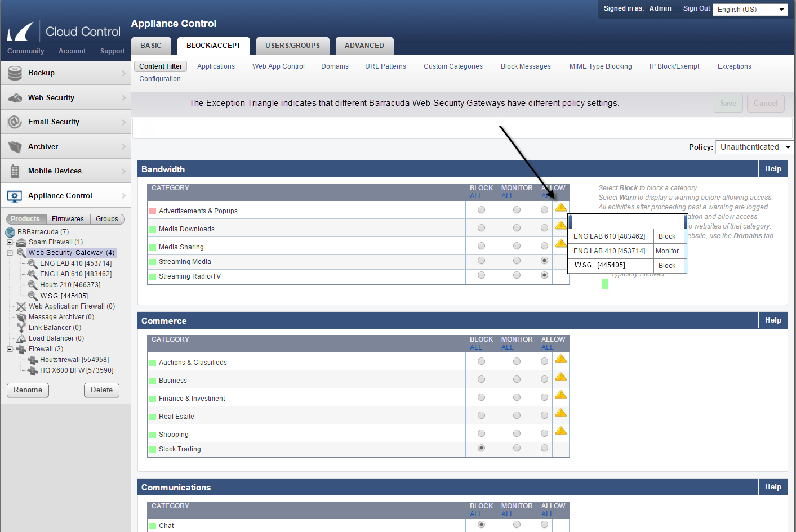Click the Message Archiver tree icon
796x532 pixels.
(x=21, y=317)
